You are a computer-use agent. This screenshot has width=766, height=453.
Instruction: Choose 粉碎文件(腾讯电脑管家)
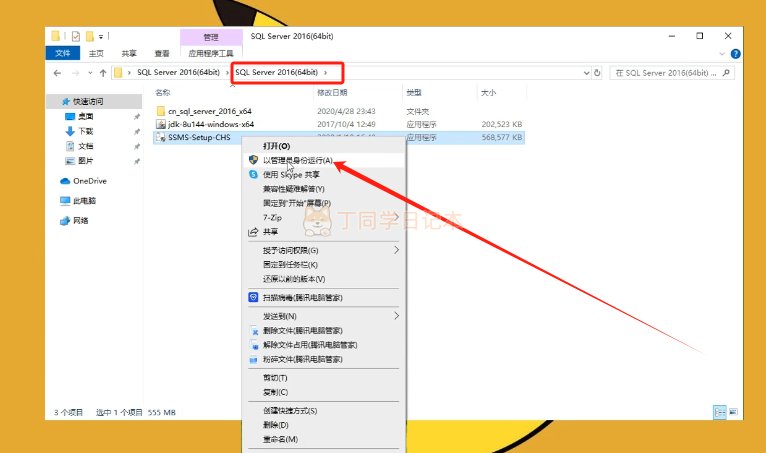(x=324, y=359)
